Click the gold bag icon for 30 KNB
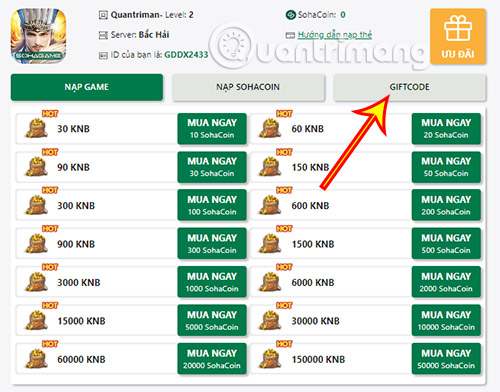500x392 pixels. click(37, 128)
